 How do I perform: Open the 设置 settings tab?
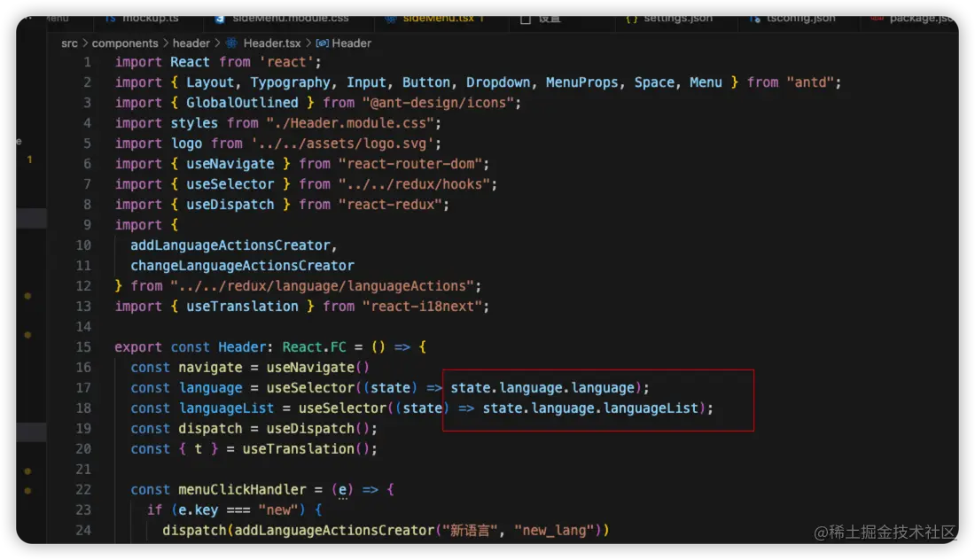point(549,19)
